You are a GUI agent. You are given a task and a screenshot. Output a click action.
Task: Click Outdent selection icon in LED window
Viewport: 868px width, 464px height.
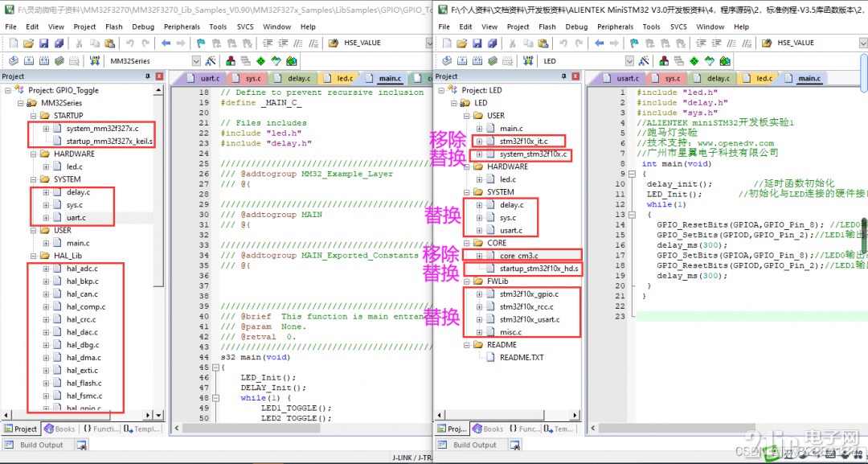[x=716, y=43]
